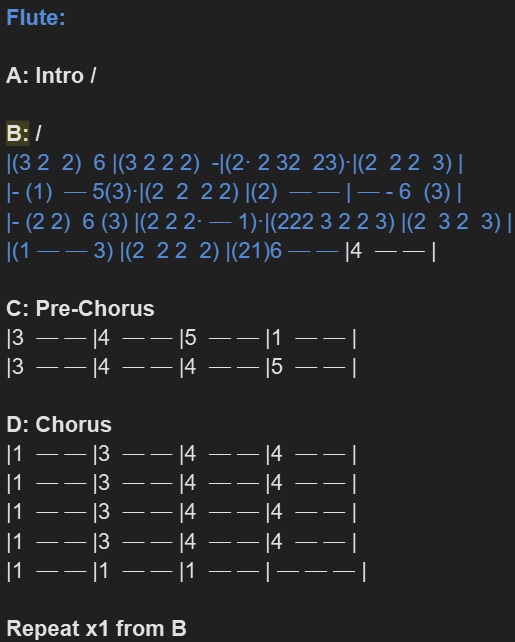
Task: Click the final empty — — — measure in Chorus
Action: (315, 570)
